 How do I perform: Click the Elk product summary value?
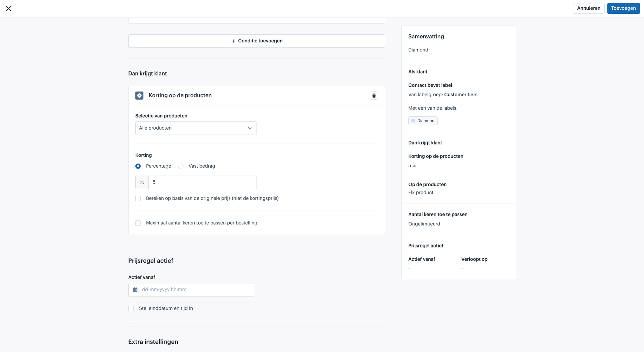click(x=421, y=193)
